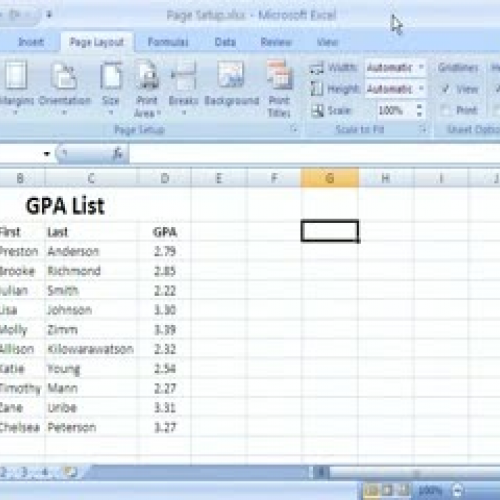Open the Review ribbon tab
Viewport: 500px width, 500px height.
(x=276, y=42)
